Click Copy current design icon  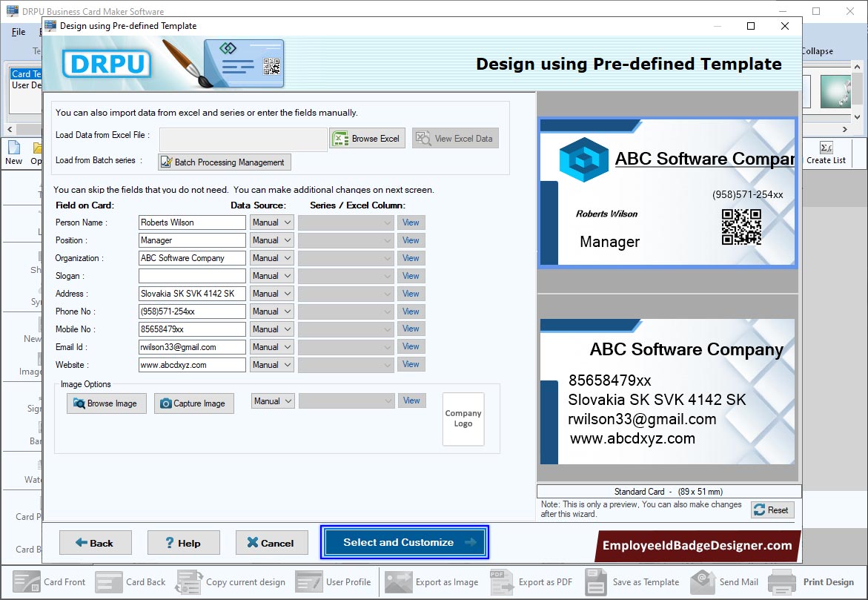(x=189, y=581)
